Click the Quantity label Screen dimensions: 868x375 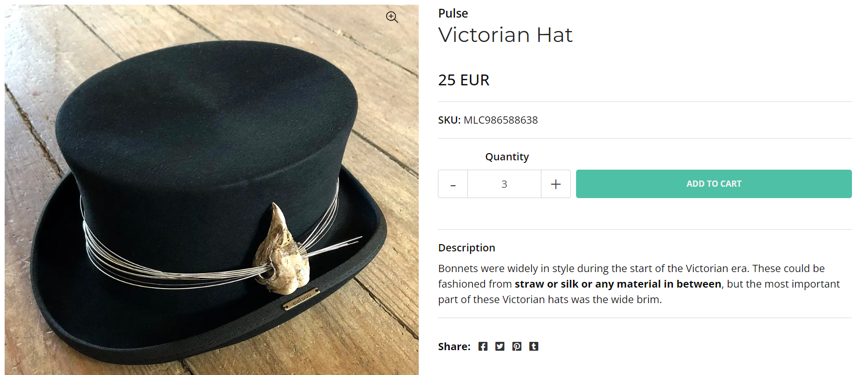coord(507,157)
